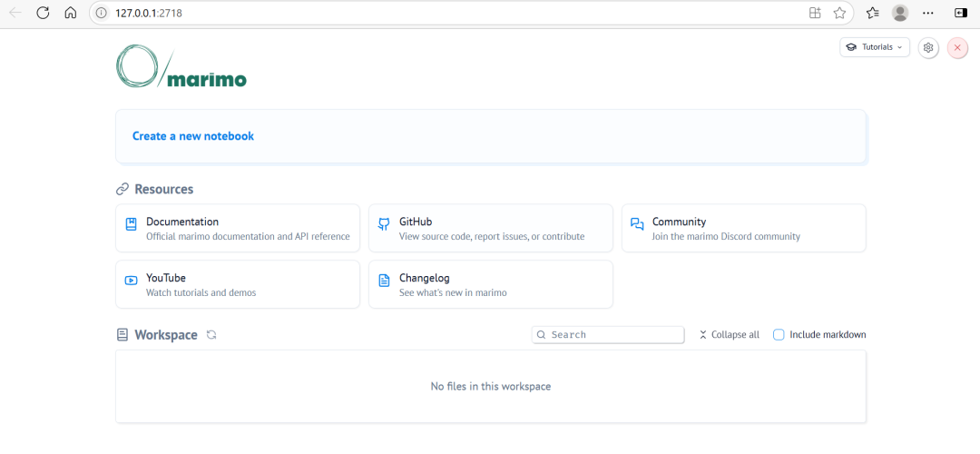The height and width of the screenshot is (454, 980).
Task: Open browser favorites list
Action: [x=872, y=13]
